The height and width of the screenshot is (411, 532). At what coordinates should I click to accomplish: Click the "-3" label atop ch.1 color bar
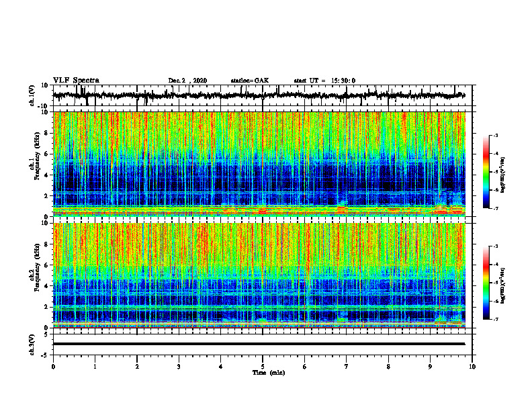[495, 135]
